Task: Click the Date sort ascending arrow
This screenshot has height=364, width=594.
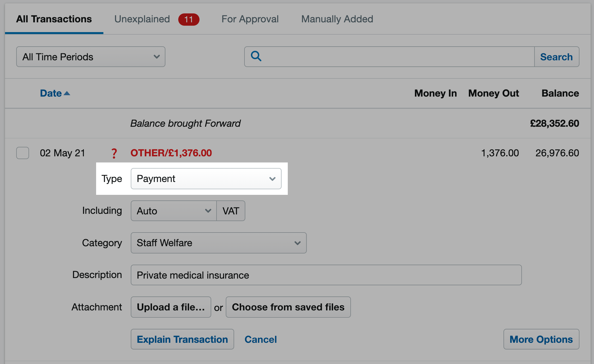Action: click(x=67, y=94)
